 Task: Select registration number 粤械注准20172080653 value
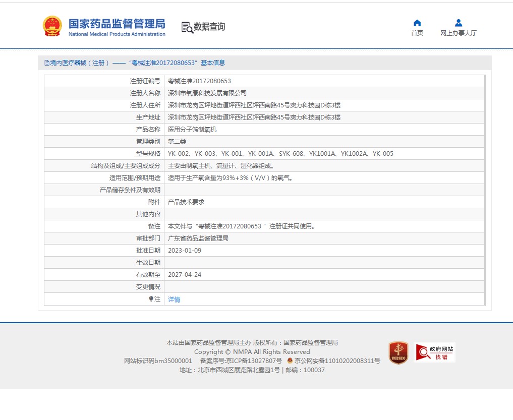click(x=199, y=81)
